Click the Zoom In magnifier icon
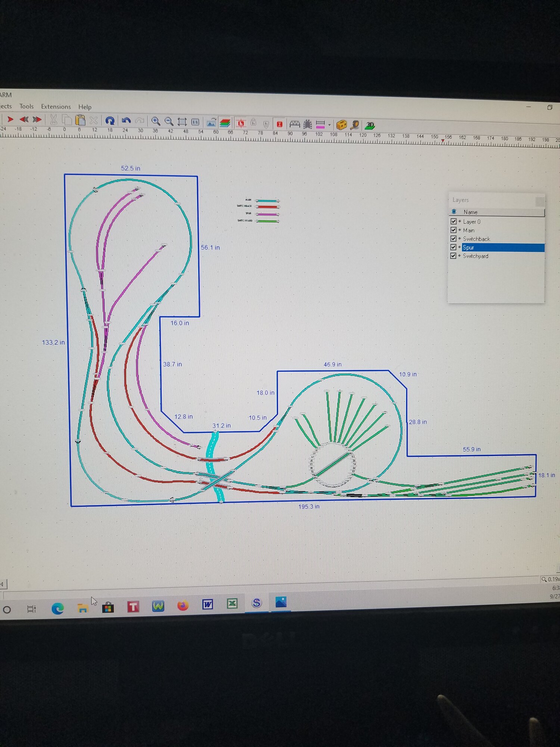 tap(156, 121)
